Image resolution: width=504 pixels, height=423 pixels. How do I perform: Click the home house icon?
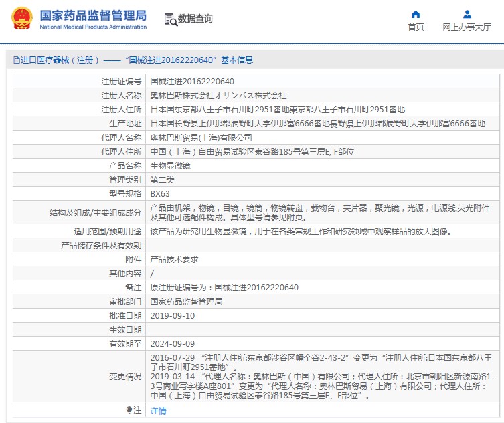[x=416, y=15]
